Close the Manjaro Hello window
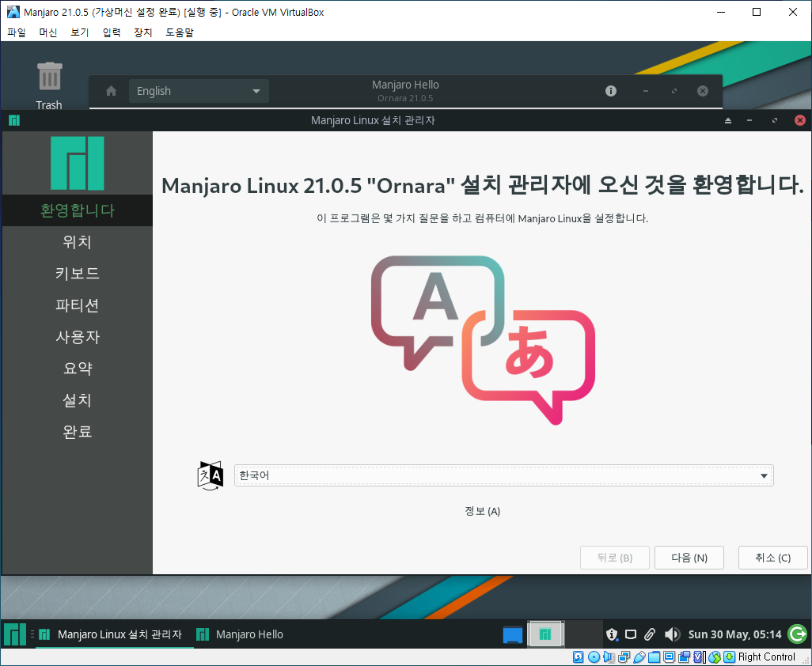This screenshot has height=666, width=812. 703,91
